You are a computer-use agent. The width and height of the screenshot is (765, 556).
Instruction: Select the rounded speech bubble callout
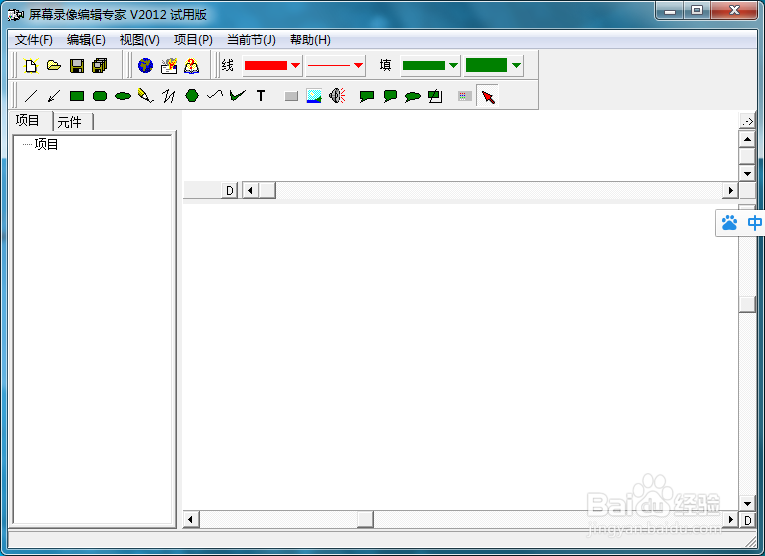tap(390, 96)
